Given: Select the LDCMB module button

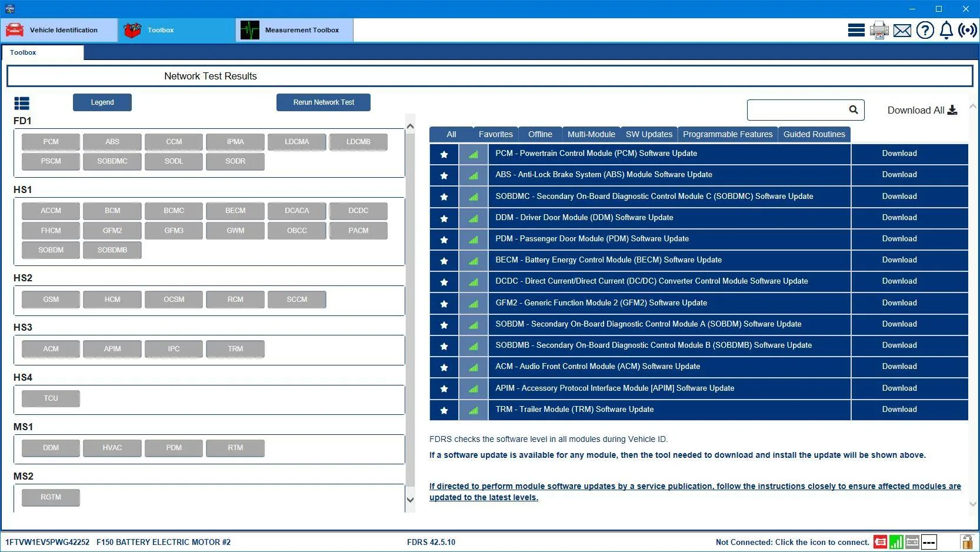Looking at the screenshot, I should pyautogui.click(x=358, y=142).
